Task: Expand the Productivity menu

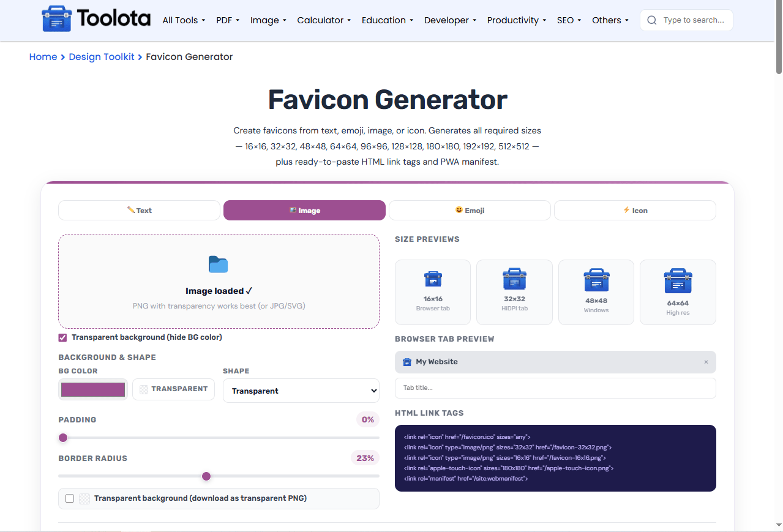Action: [x=517, y=20]
